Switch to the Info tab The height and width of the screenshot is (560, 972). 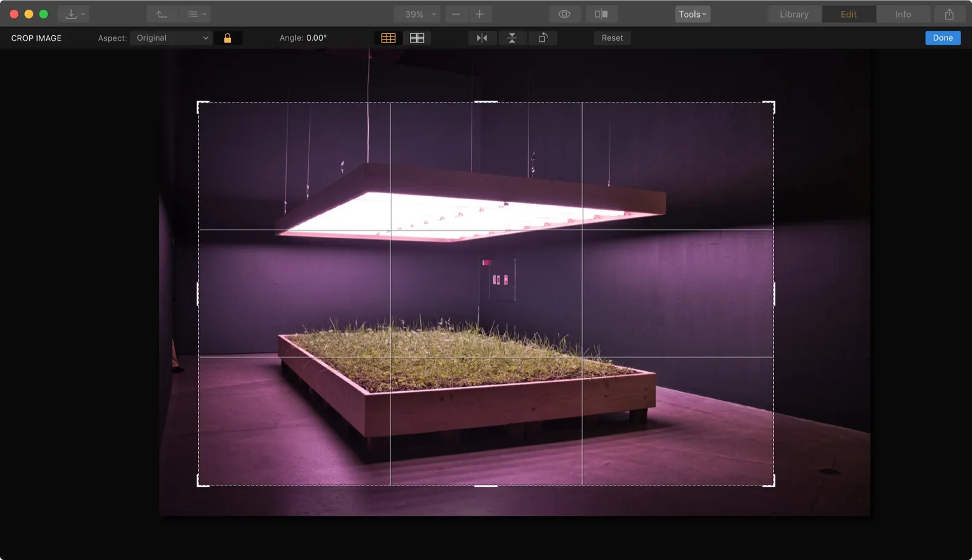pyautogui.click(x=903, y=14)
